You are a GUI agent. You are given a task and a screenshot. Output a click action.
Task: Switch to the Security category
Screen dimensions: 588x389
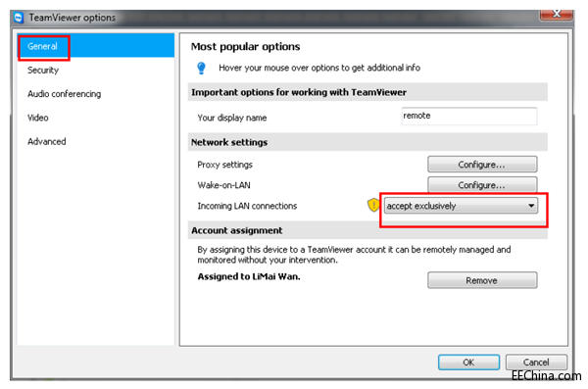(43, 71)
